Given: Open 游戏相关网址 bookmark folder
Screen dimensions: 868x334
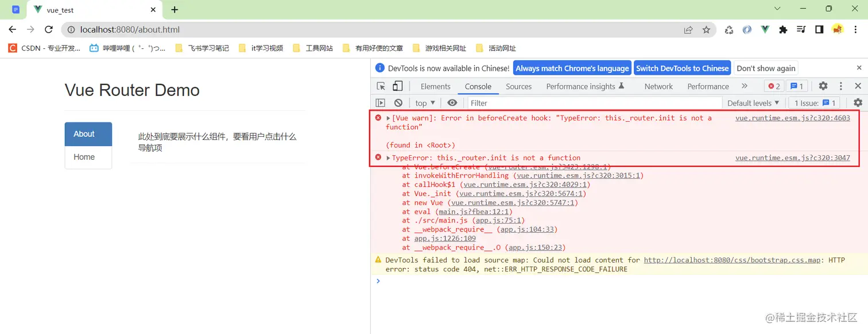Looking at the screenshot, I should tap(439, 48).
